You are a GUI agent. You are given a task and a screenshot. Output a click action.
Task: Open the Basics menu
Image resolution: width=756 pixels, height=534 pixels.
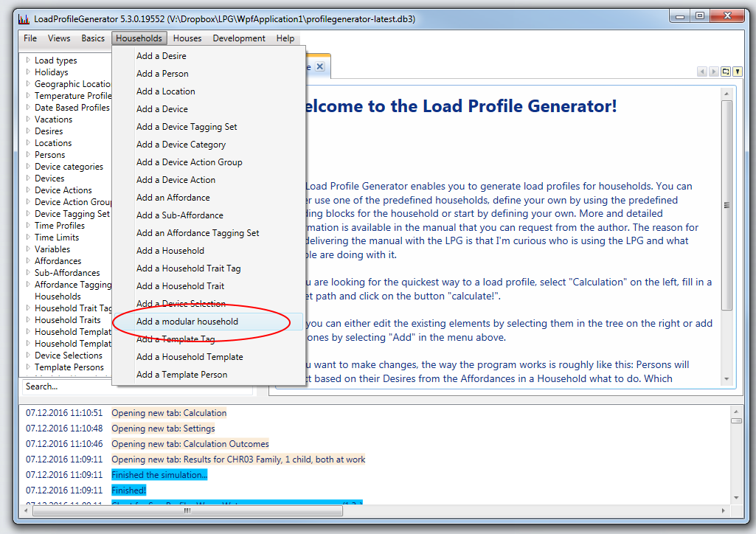coord(93,38)
